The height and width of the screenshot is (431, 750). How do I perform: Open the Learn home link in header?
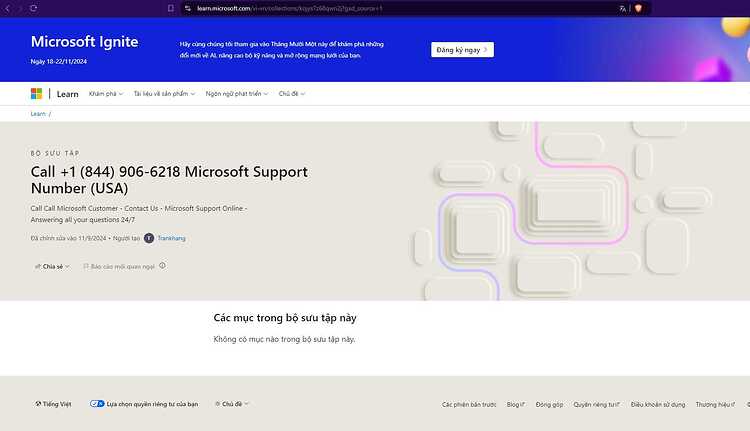67,94
